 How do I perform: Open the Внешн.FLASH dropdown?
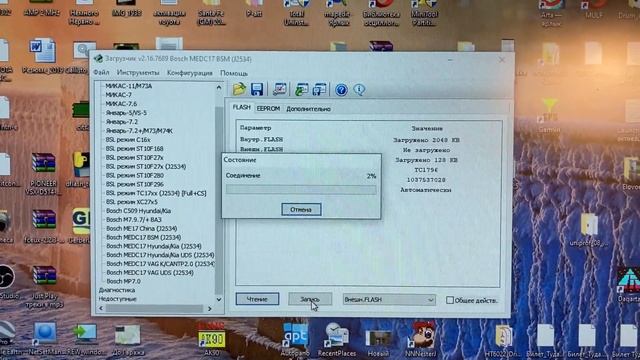tap(389, 300)
